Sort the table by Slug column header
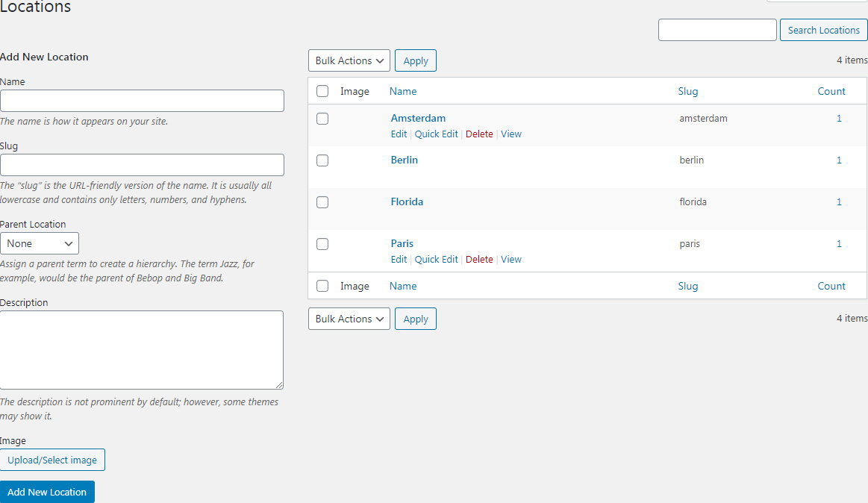The width and height of the screenshot is (868, 503). 687,91
